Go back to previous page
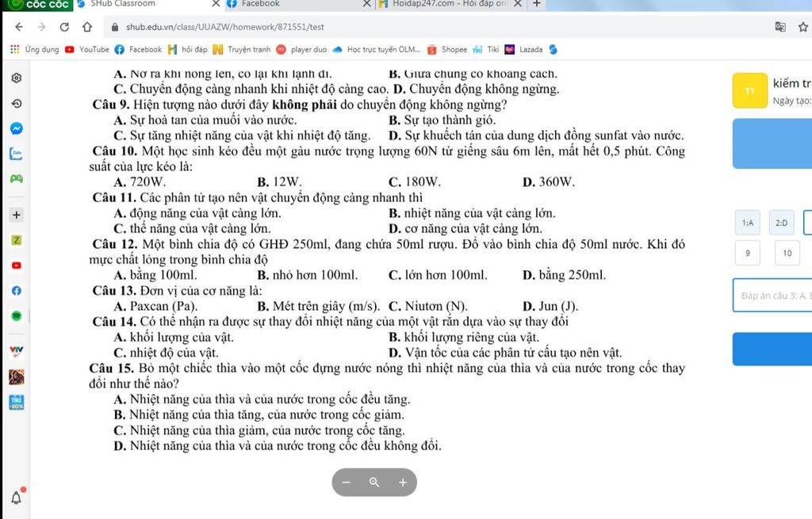The height and width of the screenshot is (519, 812). pos(19,27)
